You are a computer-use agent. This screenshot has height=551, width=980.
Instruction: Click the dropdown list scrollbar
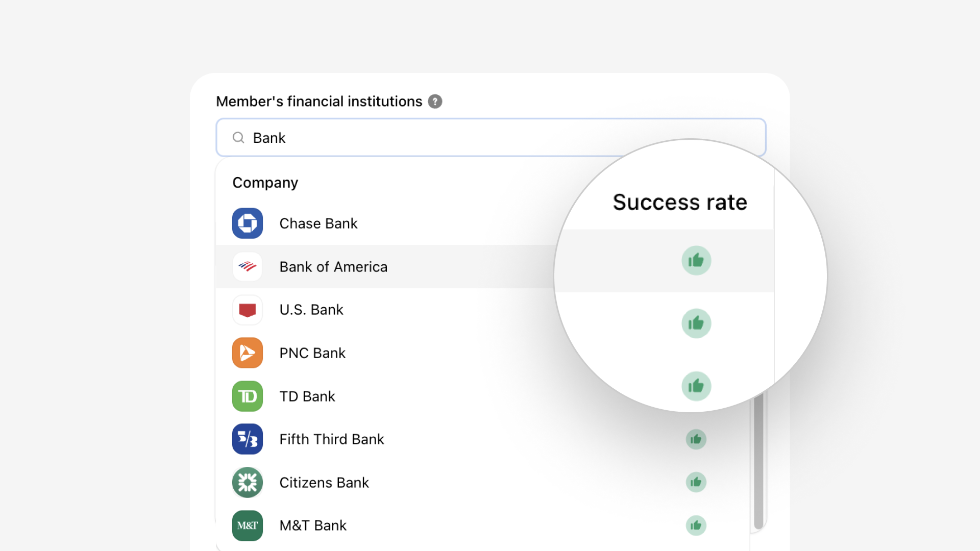(758, 459)
